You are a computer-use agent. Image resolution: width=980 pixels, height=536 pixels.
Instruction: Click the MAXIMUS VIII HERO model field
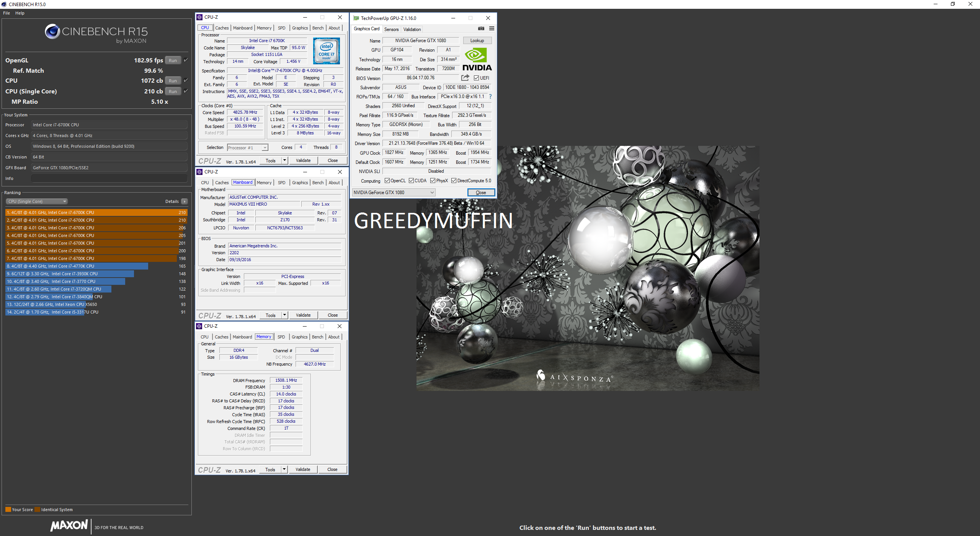coord(264,204)
